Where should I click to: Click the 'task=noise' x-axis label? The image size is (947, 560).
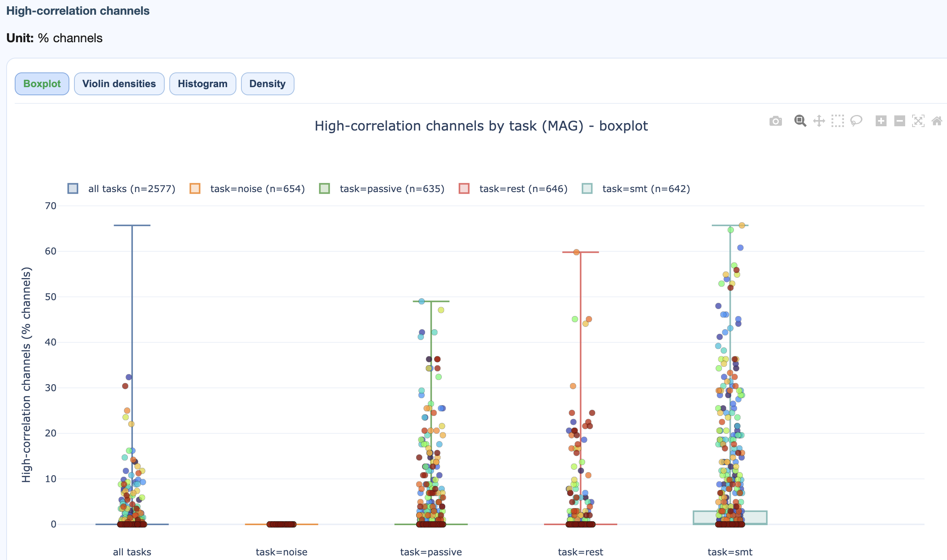pyautogui.click(x=282, y=552)
